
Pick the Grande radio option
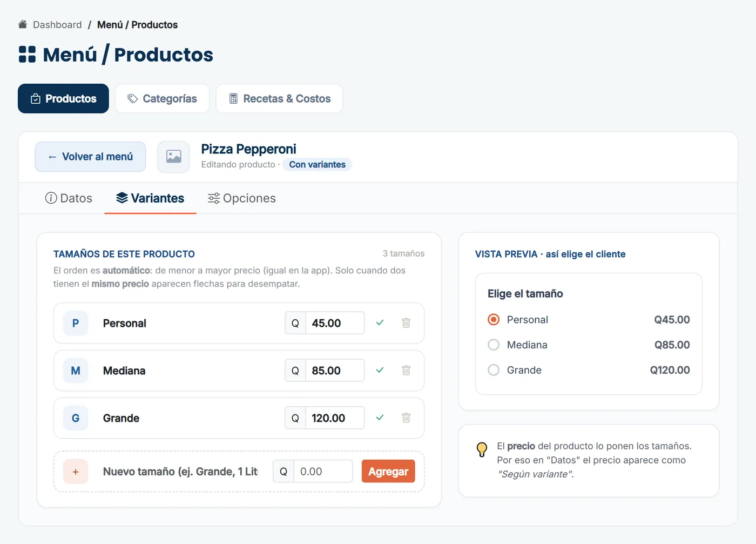494,370
